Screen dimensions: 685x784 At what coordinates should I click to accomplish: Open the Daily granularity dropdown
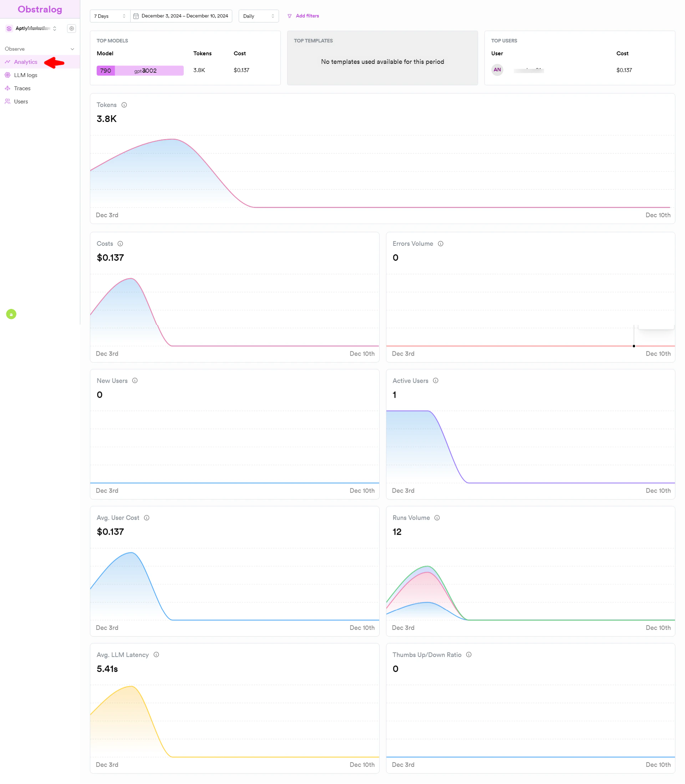258,16
